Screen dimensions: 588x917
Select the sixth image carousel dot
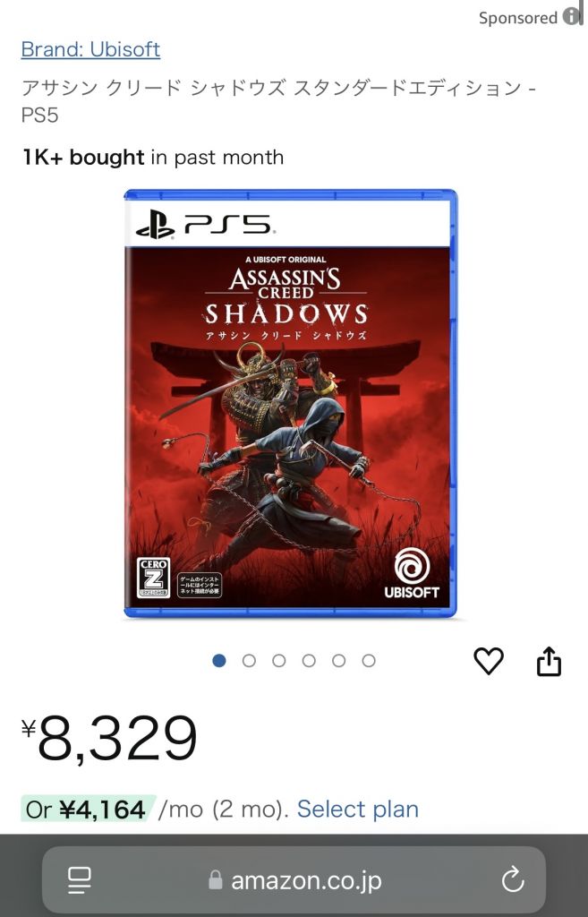click(368, 660)
